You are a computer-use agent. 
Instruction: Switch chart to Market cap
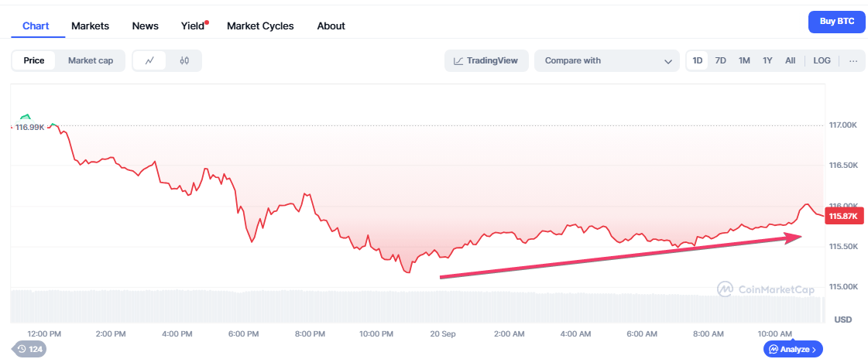tap(91, 61)
